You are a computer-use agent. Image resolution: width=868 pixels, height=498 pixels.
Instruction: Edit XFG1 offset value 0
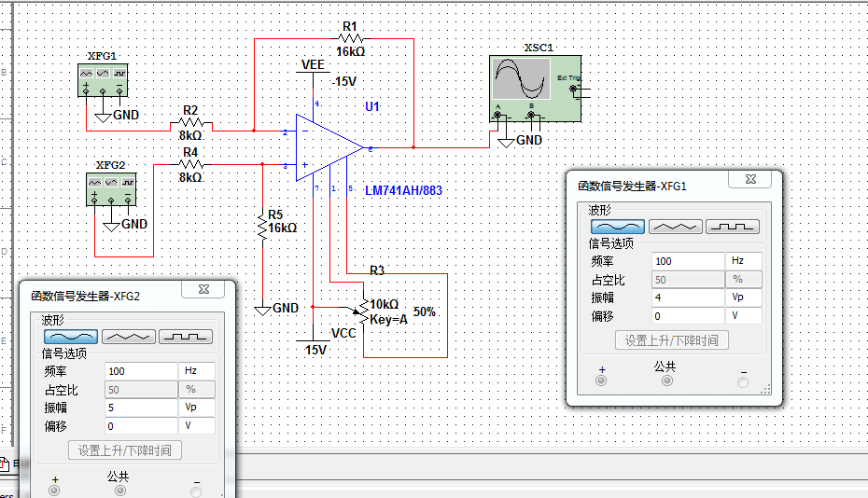tap(688, 316)
